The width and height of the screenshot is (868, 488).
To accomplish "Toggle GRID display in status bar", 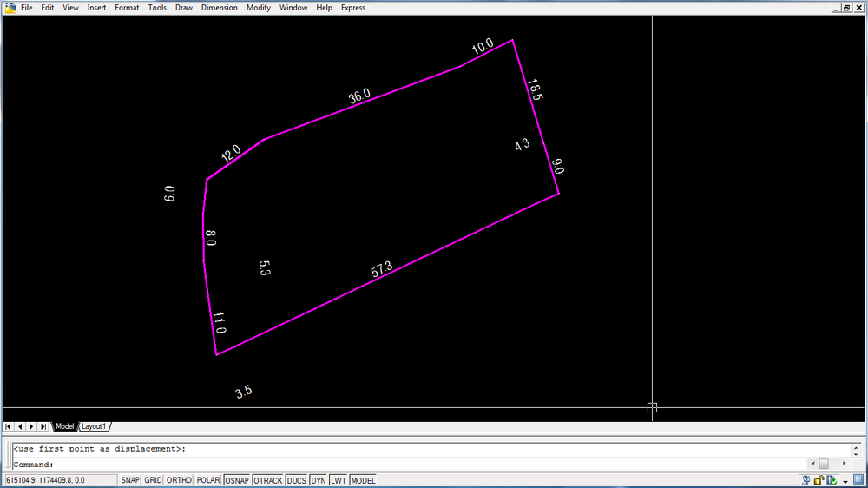I will [x=153, y=480].
